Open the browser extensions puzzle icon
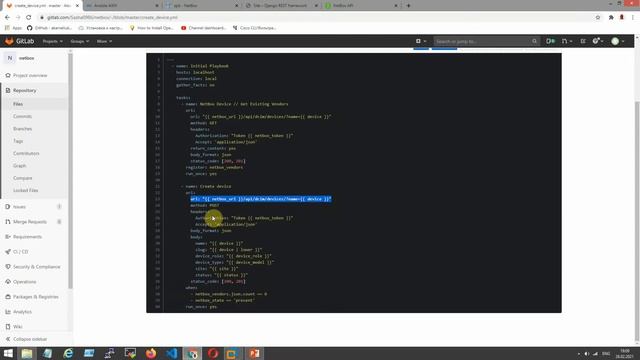 (x=611, y=18)
